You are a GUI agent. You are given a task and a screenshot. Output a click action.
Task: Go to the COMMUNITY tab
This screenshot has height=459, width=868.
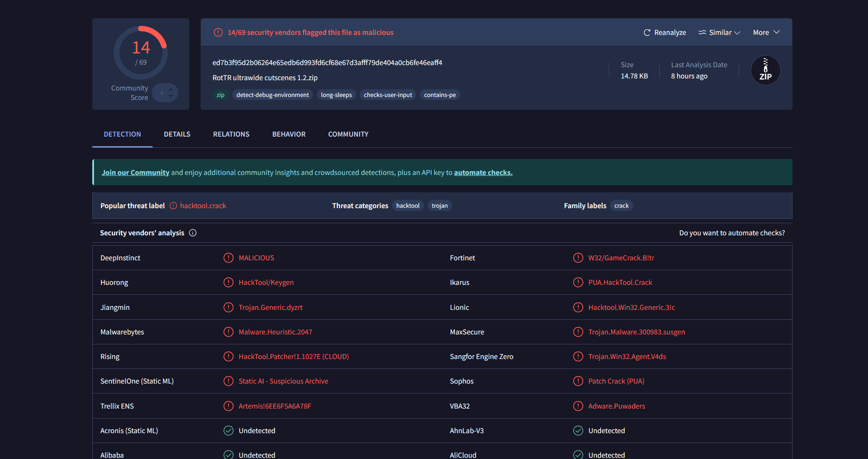[x=348, y=134]
